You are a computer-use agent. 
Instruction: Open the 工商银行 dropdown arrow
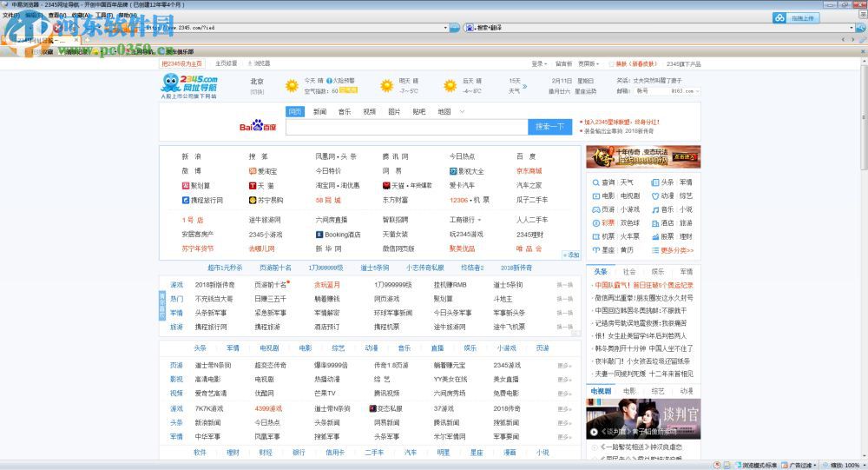479,220
